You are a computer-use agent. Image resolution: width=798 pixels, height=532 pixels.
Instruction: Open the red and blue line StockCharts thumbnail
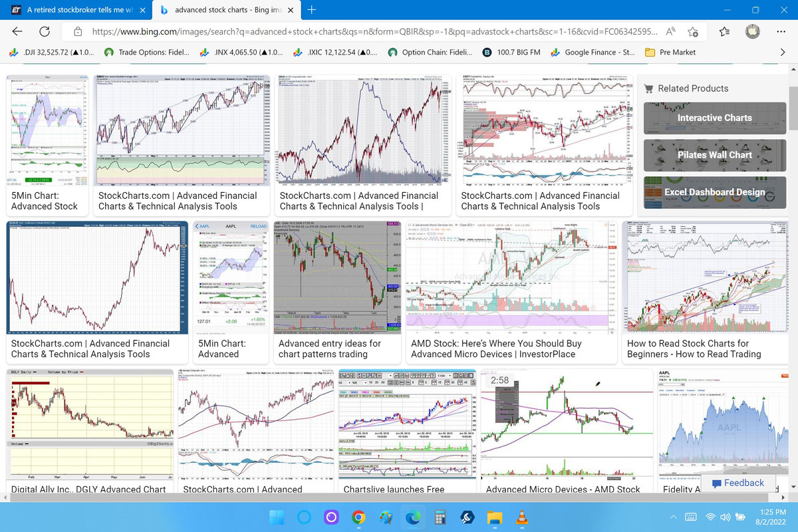coord(364,130)
